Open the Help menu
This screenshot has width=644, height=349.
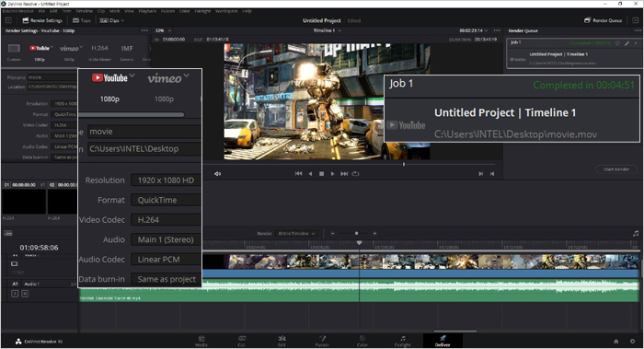247,11
